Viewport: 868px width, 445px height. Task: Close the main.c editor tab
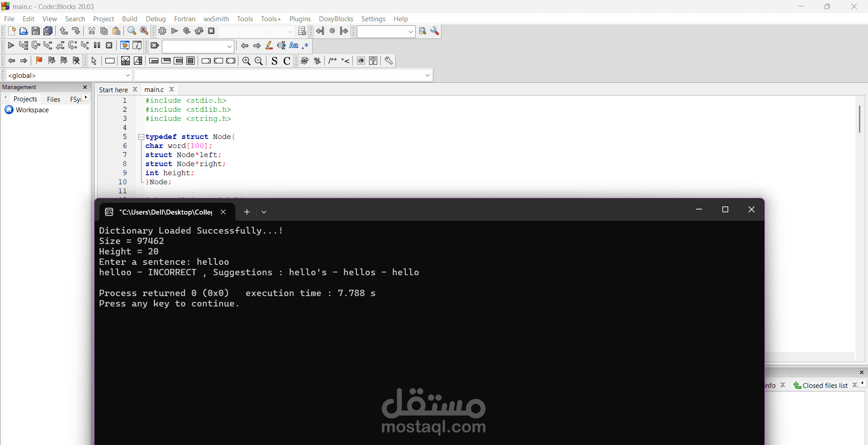(172, 90)
